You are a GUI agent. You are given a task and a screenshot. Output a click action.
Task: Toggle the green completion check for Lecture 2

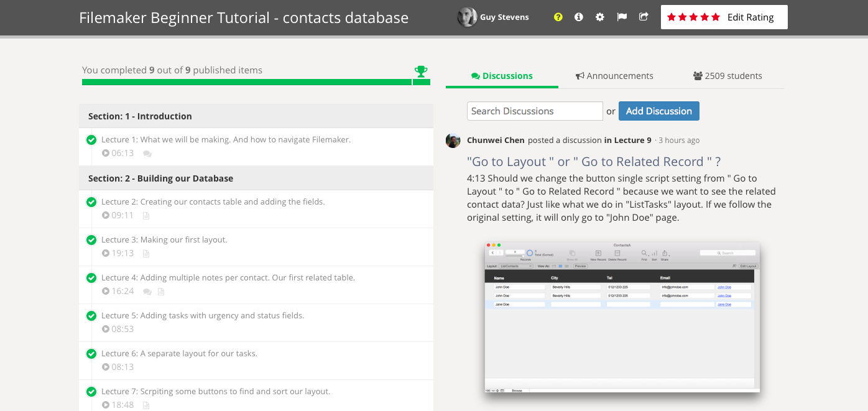[91, 202]
